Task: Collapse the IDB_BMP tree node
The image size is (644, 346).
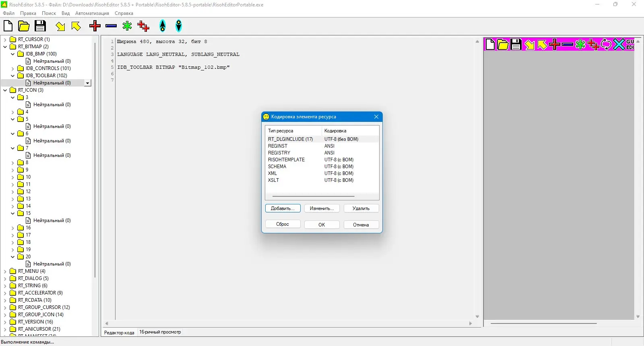Action: coord(13,54)
